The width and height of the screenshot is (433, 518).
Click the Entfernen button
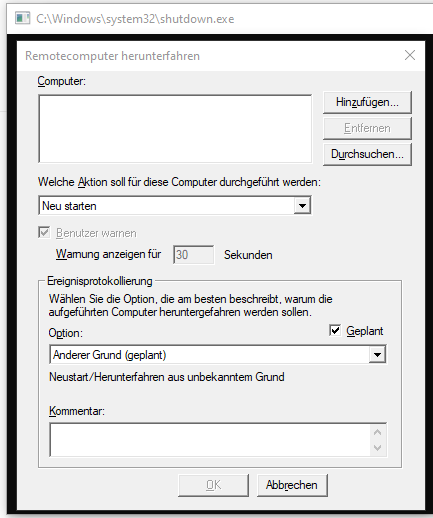tap(367, 128)
